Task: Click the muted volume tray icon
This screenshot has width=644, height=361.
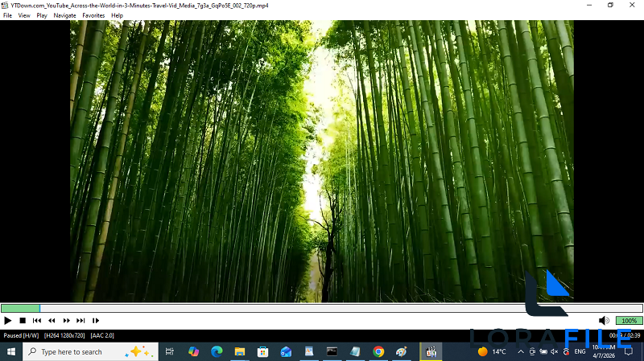Action: [x=555, y=351]
